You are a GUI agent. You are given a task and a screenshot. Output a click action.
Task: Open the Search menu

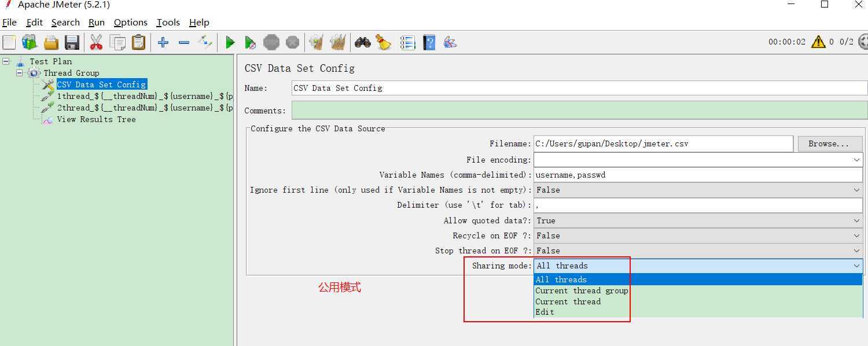point(65,22)
